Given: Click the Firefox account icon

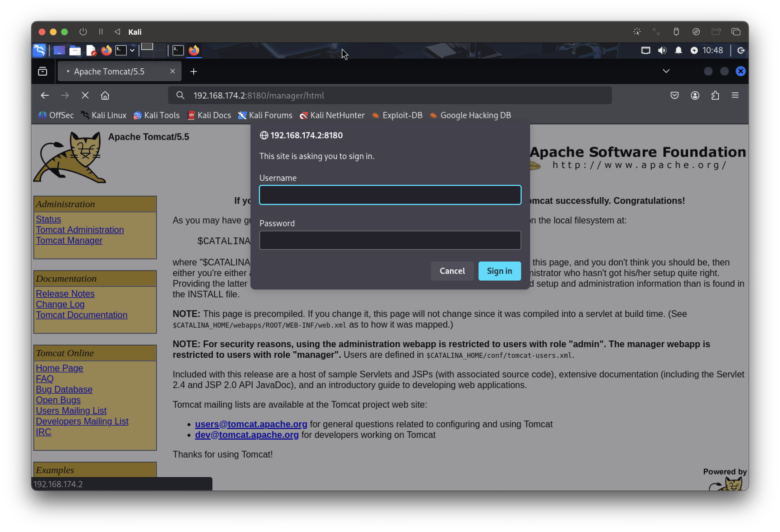Looking at the screenshot, I should 695,95.
